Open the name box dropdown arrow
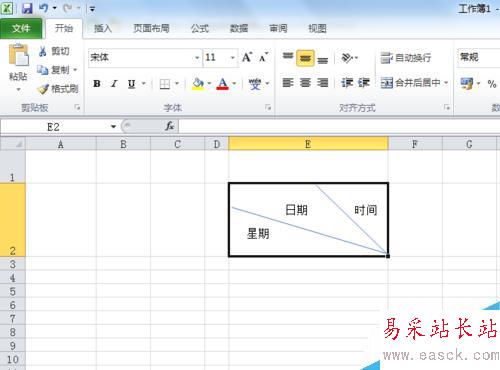The image size is (500, 370). click(x=113, y=127)
